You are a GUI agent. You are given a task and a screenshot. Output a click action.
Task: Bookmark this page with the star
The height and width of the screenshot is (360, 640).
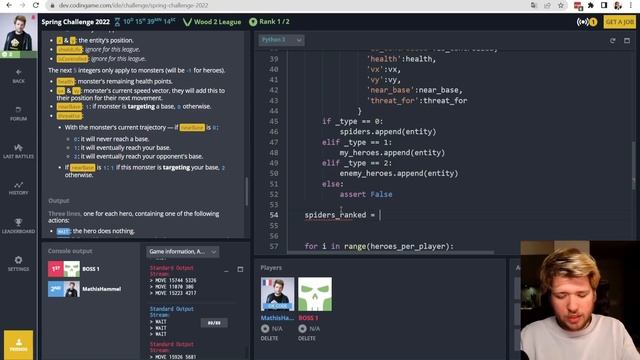pyautogui.click(x=561, y=5)
